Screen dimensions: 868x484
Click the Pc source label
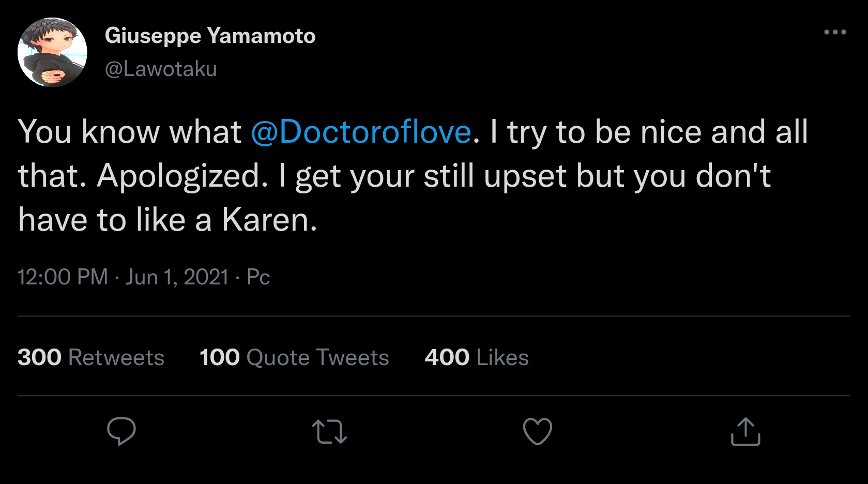(x=258, y=277)
